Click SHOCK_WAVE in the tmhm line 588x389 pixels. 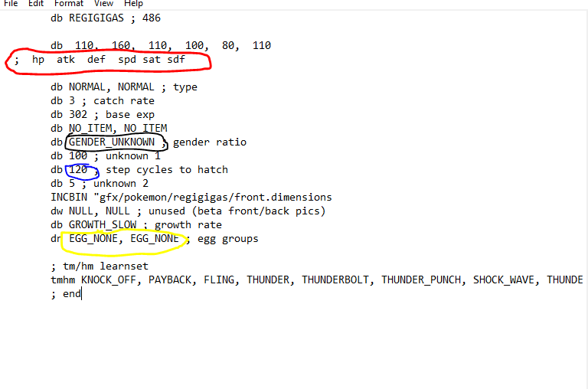pos(504,280)
